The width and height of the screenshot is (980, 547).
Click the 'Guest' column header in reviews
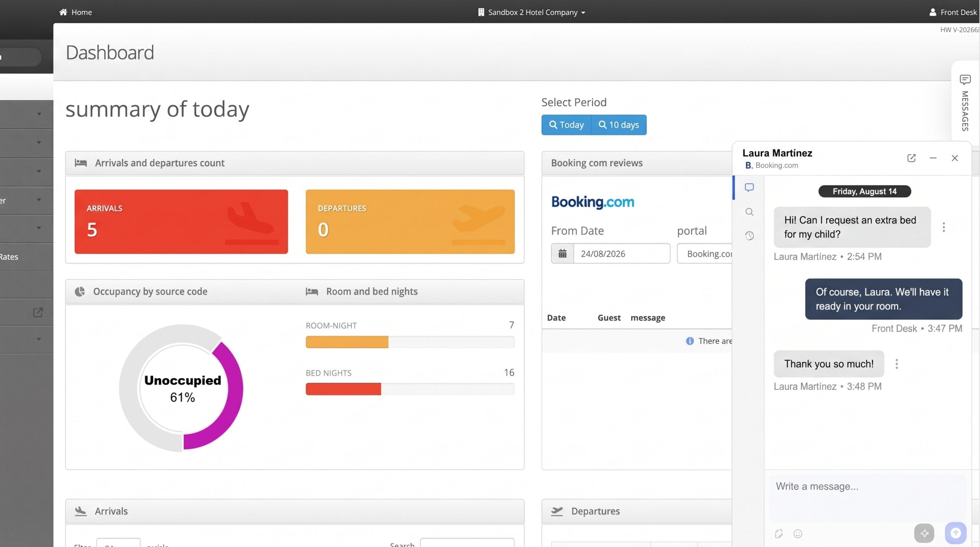tap(609, 318)
